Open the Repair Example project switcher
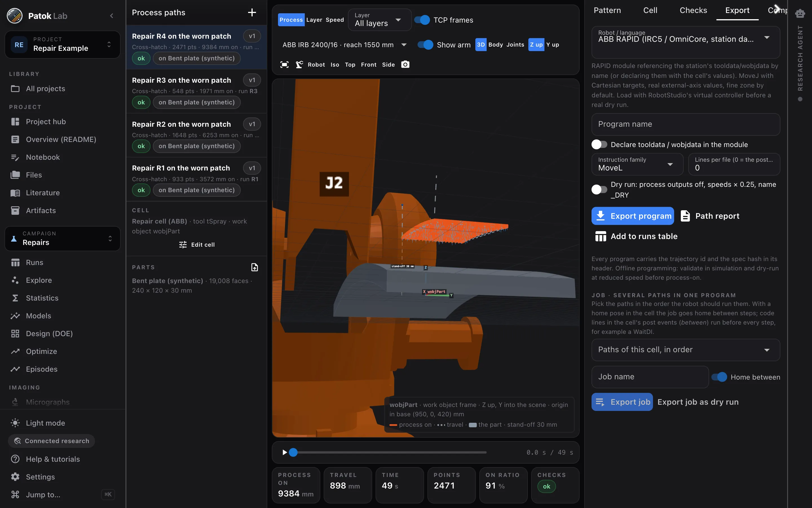812x508 pixels. 63,45
